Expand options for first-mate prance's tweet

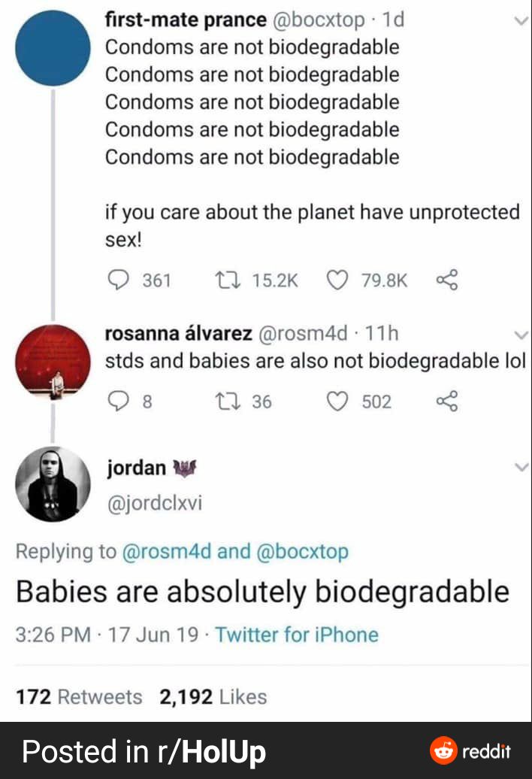pos(521,23)
